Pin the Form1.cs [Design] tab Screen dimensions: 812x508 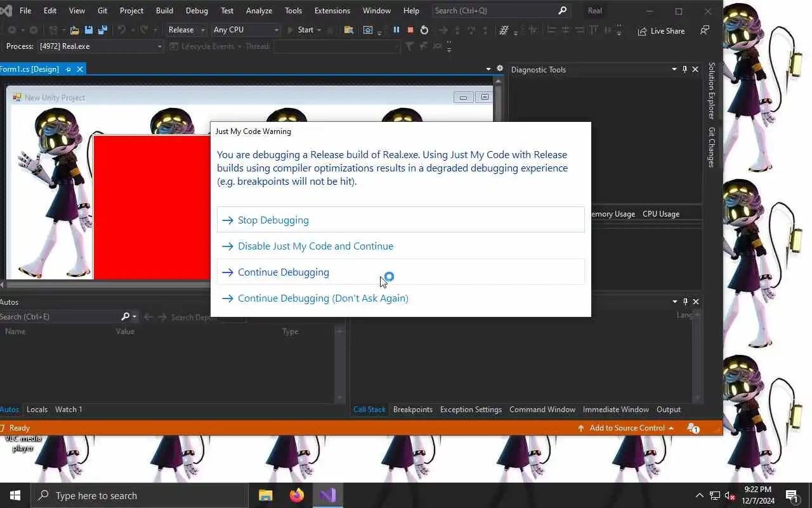69,69
